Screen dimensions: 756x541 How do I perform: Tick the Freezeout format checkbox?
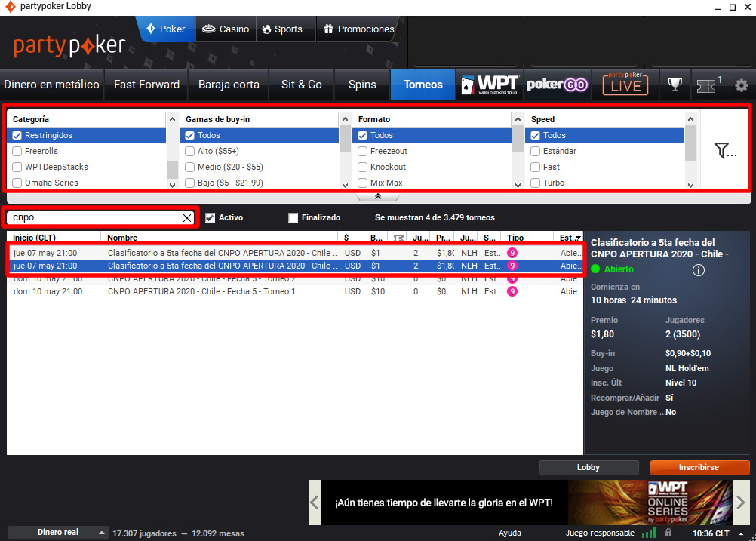tap(363, 152)
